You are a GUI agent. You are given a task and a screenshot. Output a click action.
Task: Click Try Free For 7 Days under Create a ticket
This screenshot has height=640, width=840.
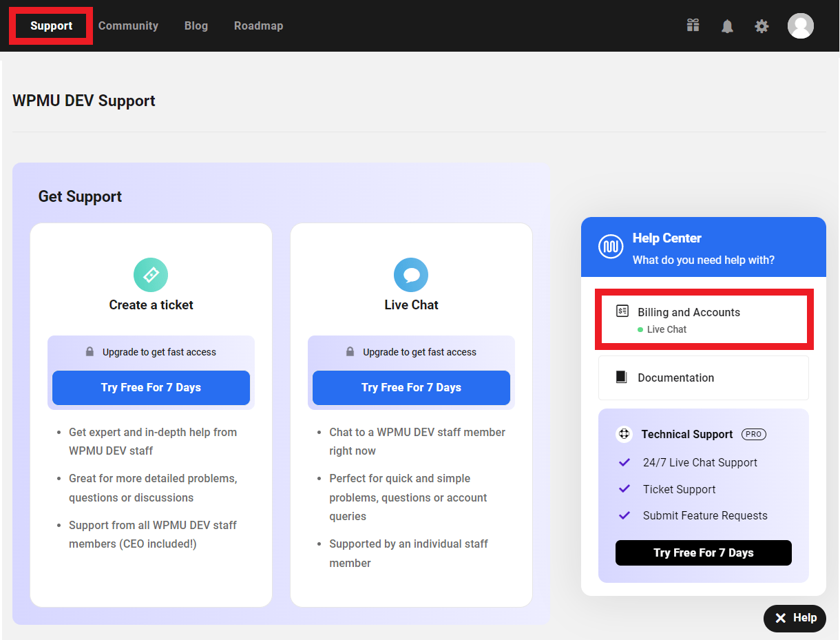(x=151, y=387)
